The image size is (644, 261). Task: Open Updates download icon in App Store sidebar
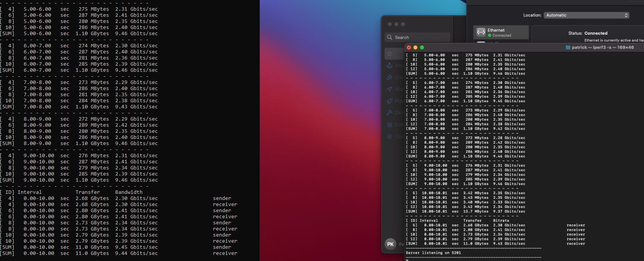point(390,136)
